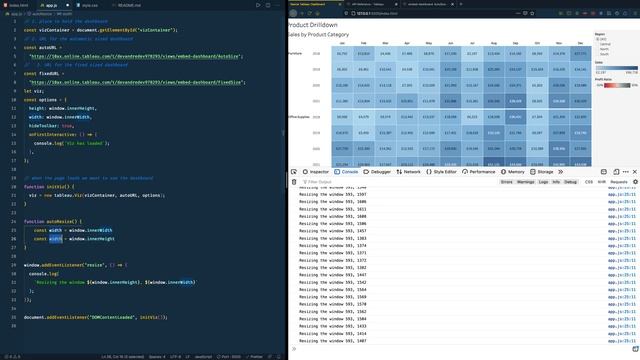Click the app.js breadcrumb in editor path
The width and height of the screenshot is (640, 360).
coord(17,14)
